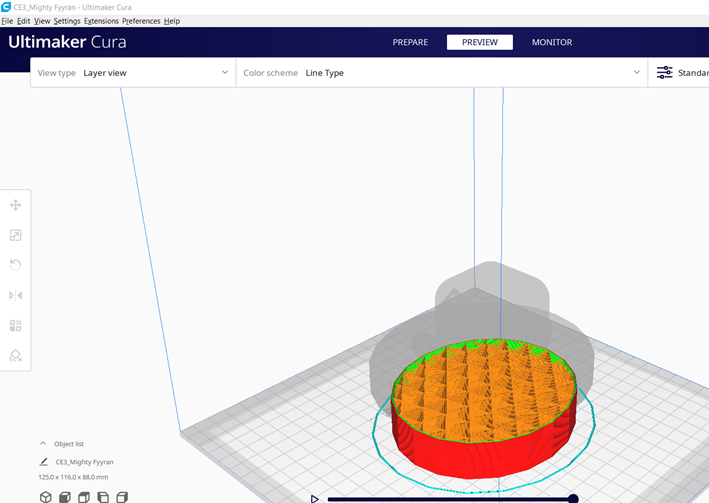Viewport: 709px width, 503px height.
Task: Open the Edit menu
Action: coord(24,21)
